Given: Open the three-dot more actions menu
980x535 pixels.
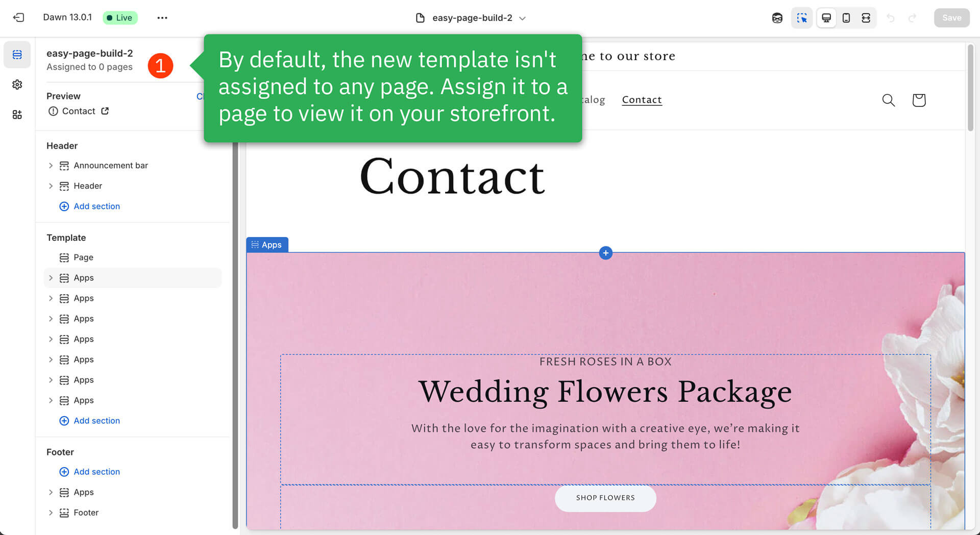Looking at the screenshot, I should coord(162,18).
